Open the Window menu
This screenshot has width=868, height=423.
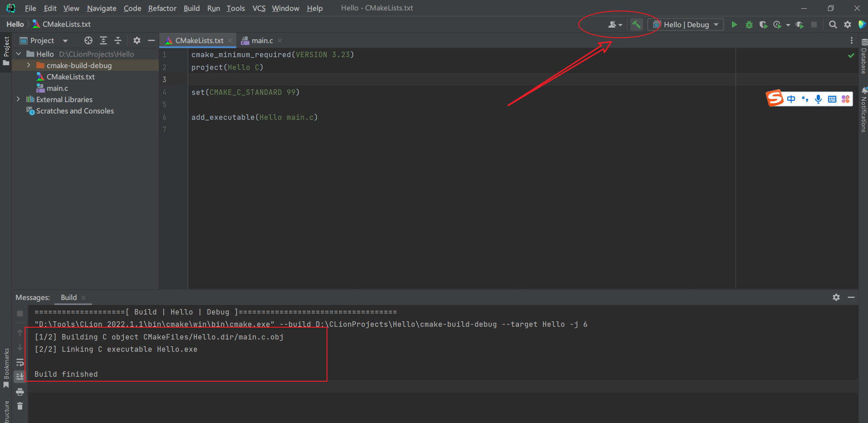click(x=285, y=8)
